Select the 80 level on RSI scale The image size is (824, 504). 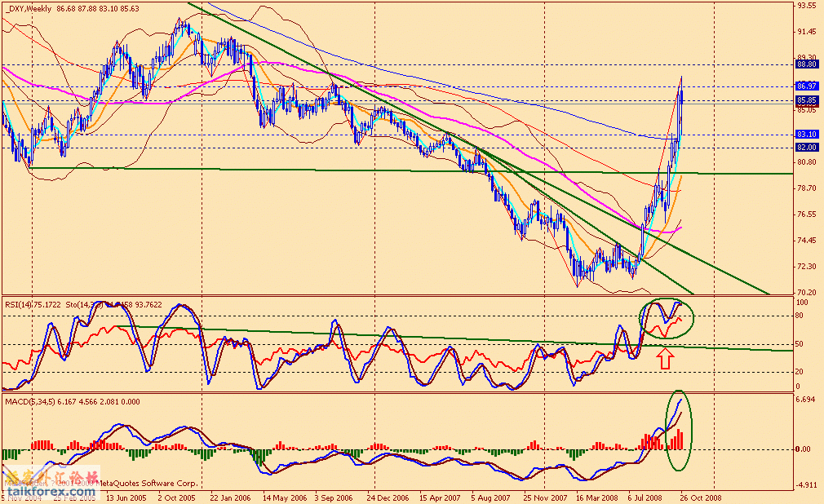point(800,316)
